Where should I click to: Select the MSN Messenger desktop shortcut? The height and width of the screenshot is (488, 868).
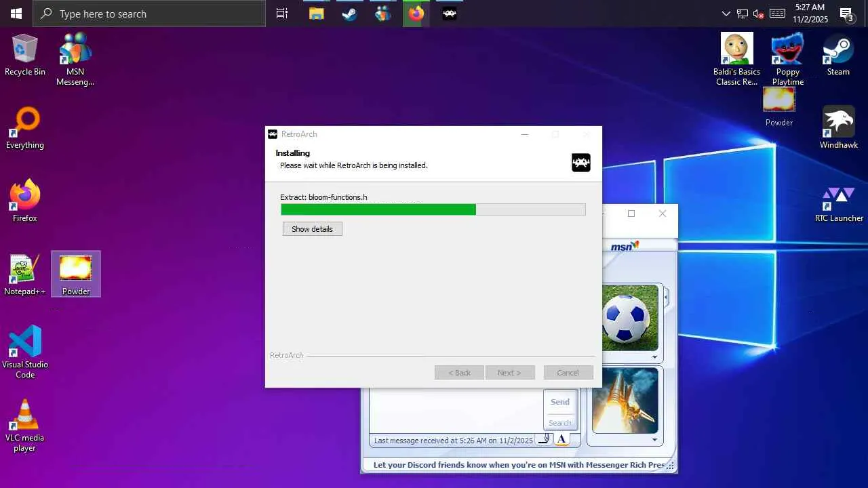point(75,60)
